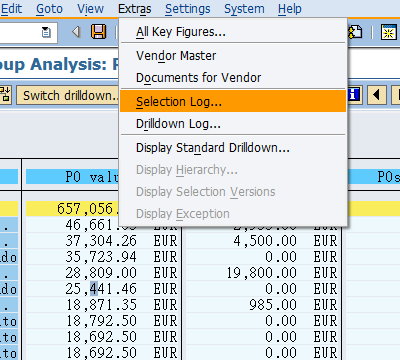The image size is (400, 360).
Task: Select the 25,441.46 cell
Action: coord(101,289)
